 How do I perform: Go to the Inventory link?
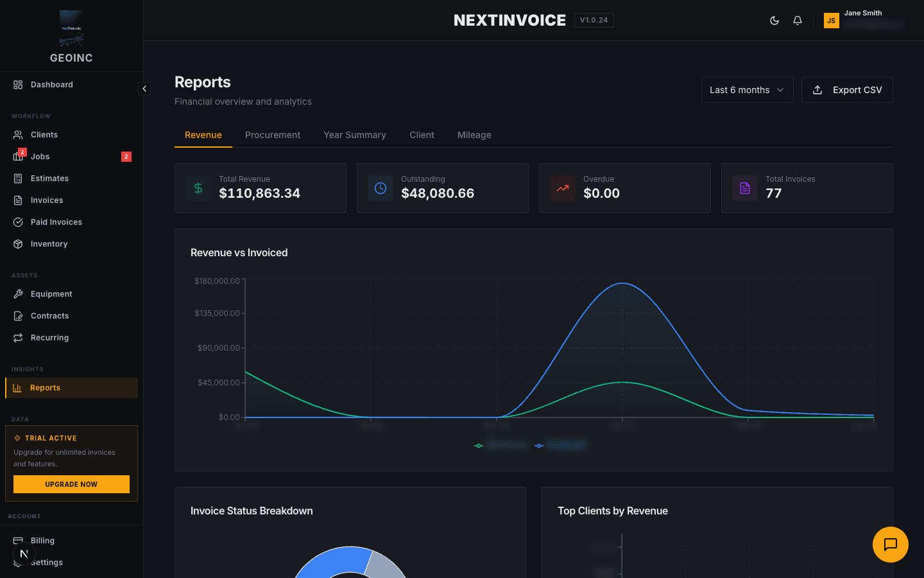71,244
